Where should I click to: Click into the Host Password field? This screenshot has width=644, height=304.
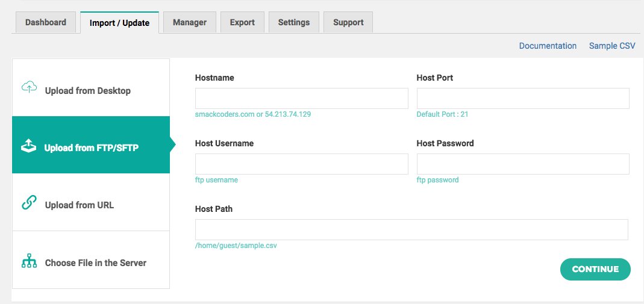(x=523, y=164)
